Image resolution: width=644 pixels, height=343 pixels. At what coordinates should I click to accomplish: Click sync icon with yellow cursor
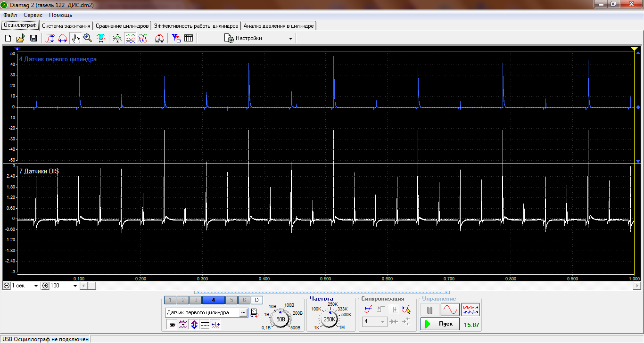[406, 310]
